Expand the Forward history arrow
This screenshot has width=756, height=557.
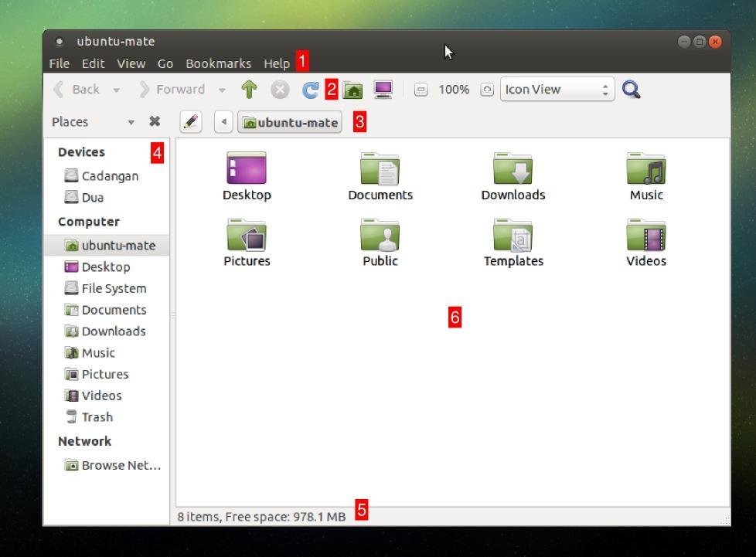coord(222,89)
